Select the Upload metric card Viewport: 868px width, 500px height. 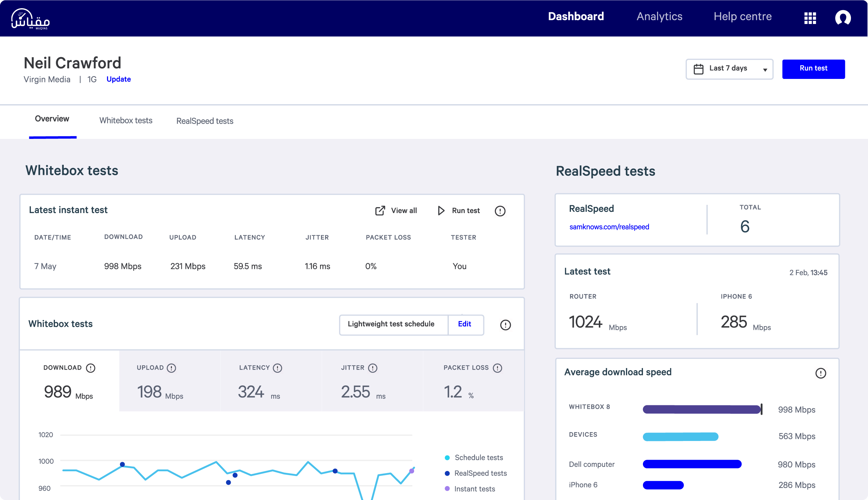[169, 381]
